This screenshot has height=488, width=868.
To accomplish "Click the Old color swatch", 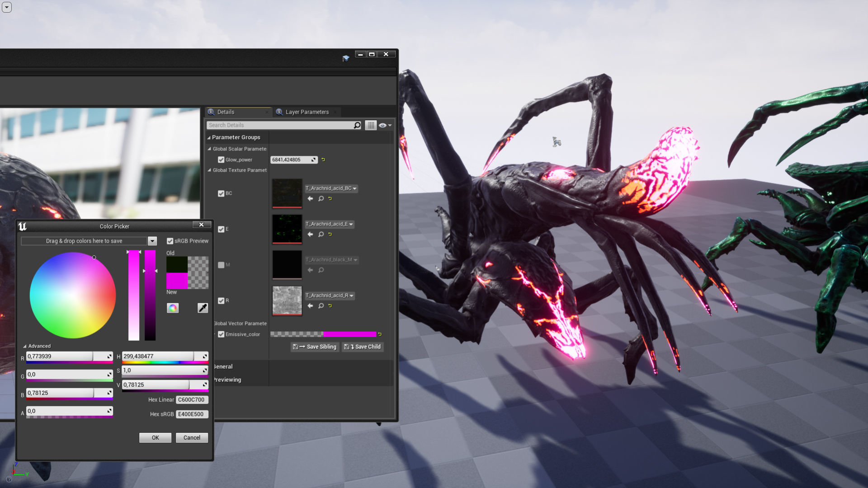I will [177, 265].
